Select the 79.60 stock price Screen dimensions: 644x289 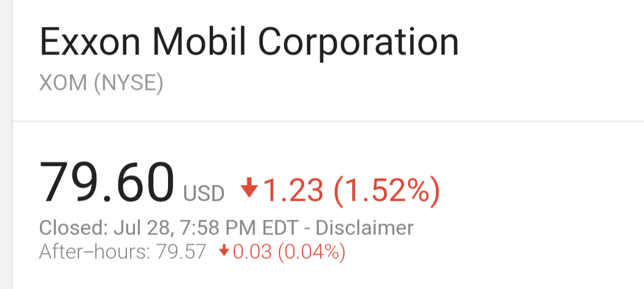pyautogui.click(x=107, y=182)
